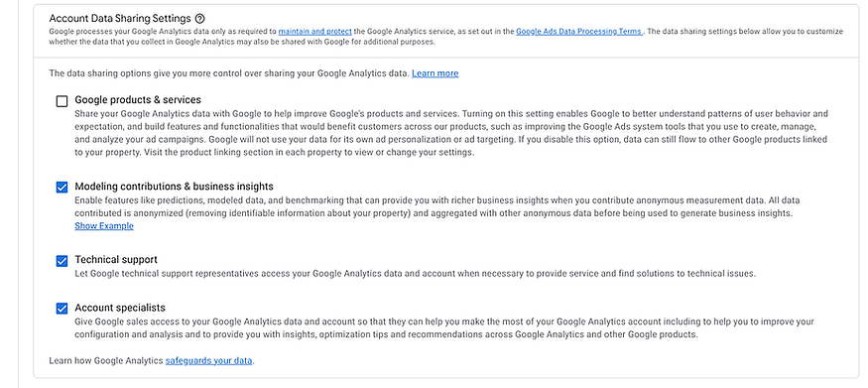Visit the safeguards your data link

208,360
